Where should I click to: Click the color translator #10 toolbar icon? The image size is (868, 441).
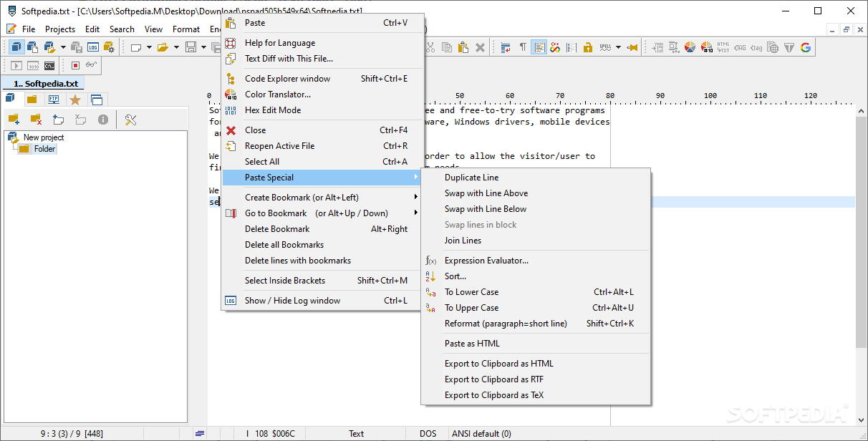coord(707,47)
